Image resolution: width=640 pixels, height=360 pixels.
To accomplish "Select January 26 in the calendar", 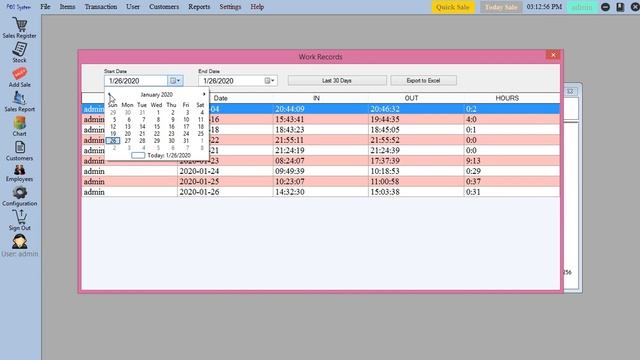I will pyautogui.click(x=113, y=141).
